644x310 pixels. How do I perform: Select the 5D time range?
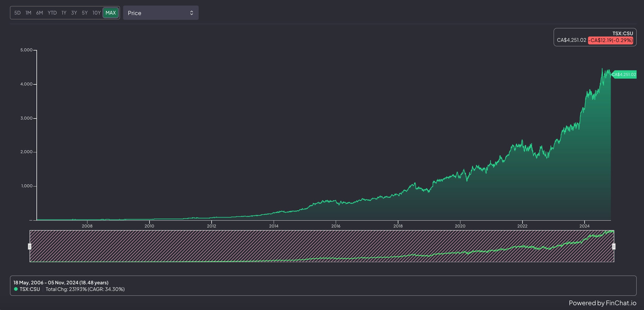[x=17, y=12]
